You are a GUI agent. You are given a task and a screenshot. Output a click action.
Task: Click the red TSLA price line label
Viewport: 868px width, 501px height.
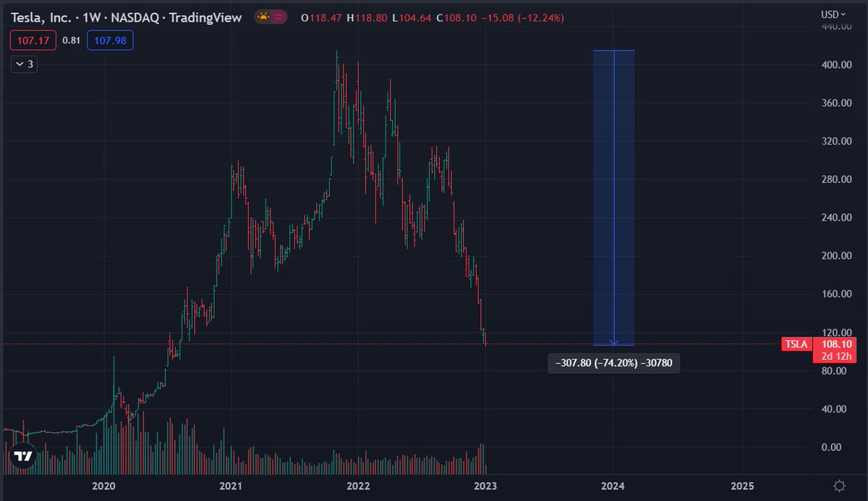pyautogui.click(x=796, y=345)
